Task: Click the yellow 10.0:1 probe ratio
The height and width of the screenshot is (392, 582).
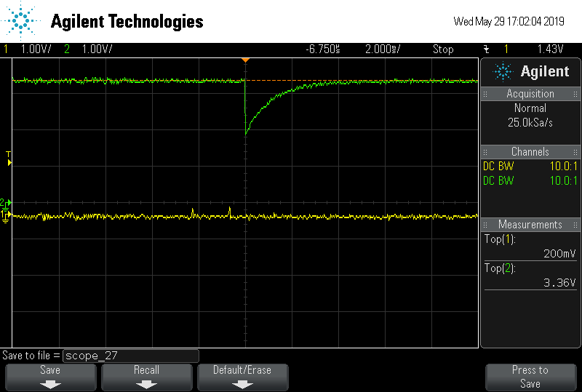Action: pos(563,167)
